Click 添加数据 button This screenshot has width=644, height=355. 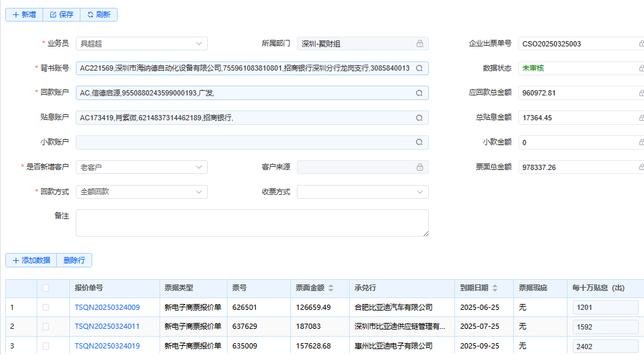(31, 260)
